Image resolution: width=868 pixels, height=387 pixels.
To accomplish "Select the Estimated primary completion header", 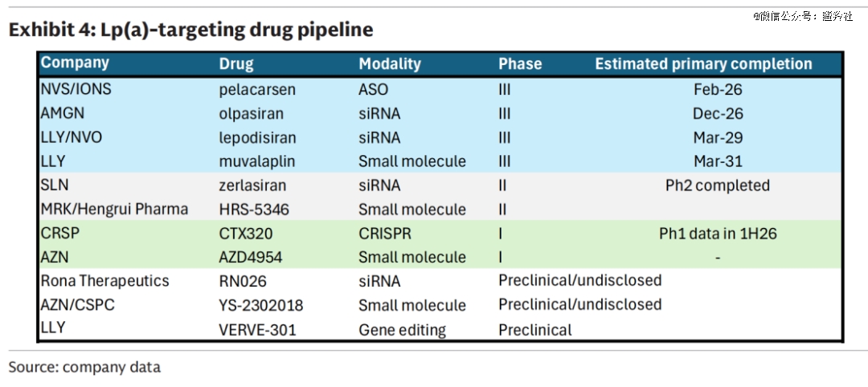I will (x=703, y=64).
